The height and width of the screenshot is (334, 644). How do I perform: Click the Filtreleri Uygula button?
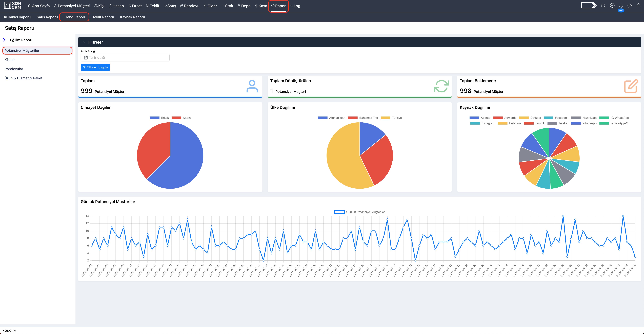pos(95,67)
